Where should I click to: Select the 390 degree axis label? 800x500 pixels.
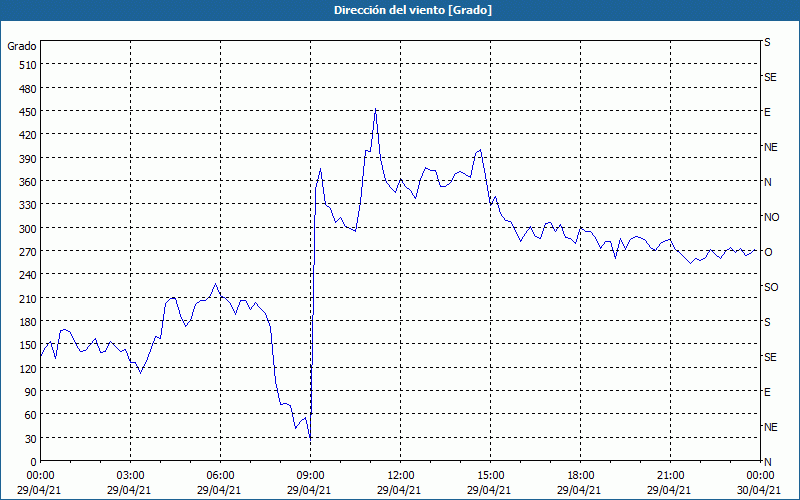tap(29, 159)
